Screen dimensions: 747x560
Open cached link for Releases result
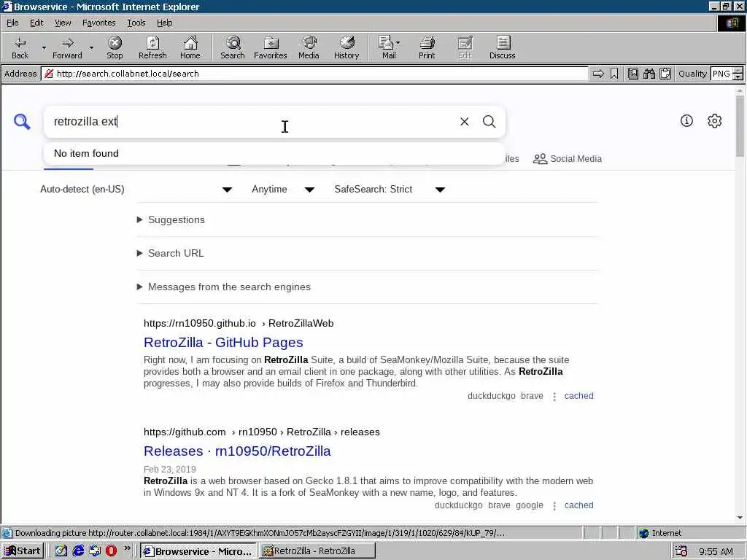(x=578, y=505)
